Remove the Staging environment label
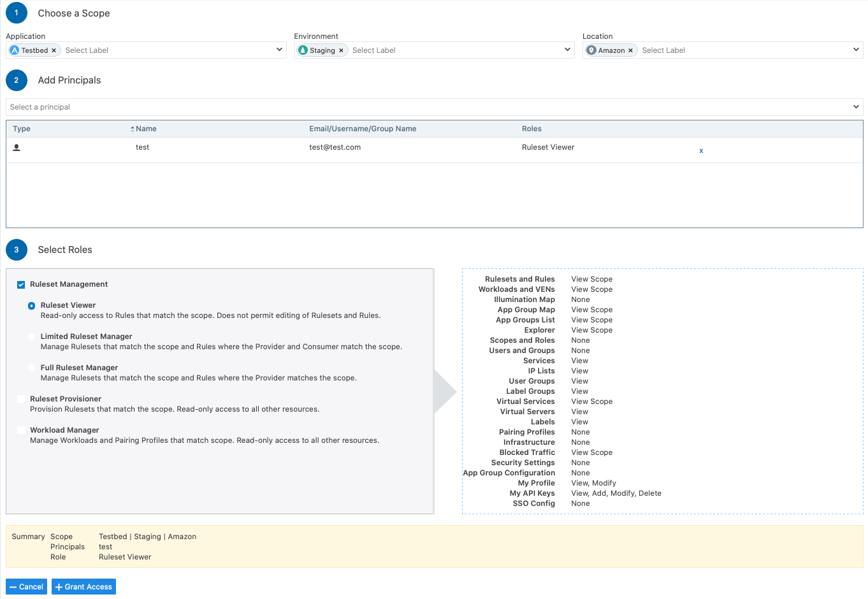 click(341, 50)
